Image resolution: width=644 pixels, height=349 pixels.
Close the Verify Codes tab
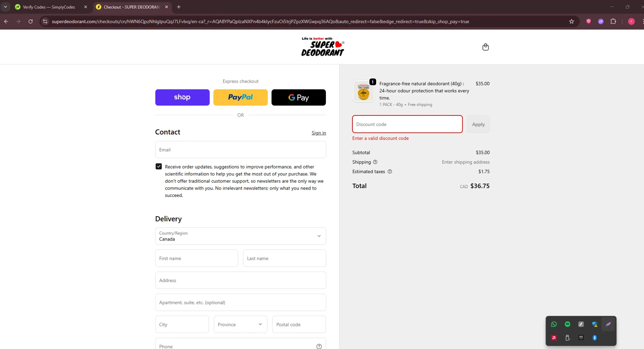85,7
